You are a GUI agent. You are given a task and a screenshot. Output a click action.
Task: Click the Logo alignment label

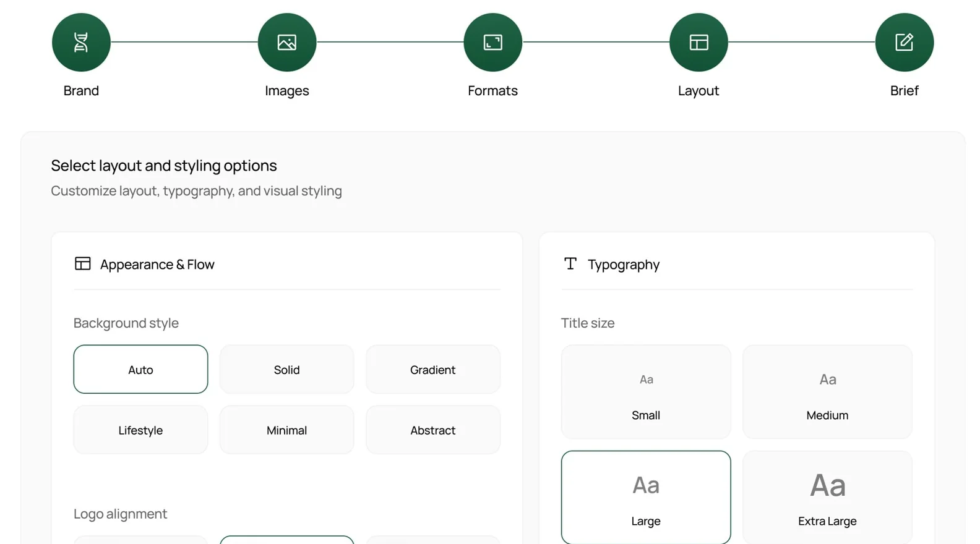120,514
